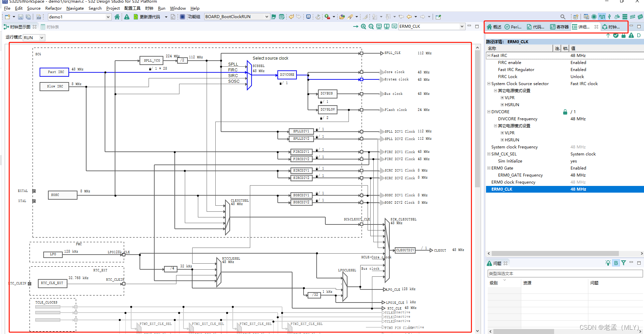Switch to the 时钟... tab on right
Image resolution: width=644 pixels, height=334 pixels.
(611, 27)
